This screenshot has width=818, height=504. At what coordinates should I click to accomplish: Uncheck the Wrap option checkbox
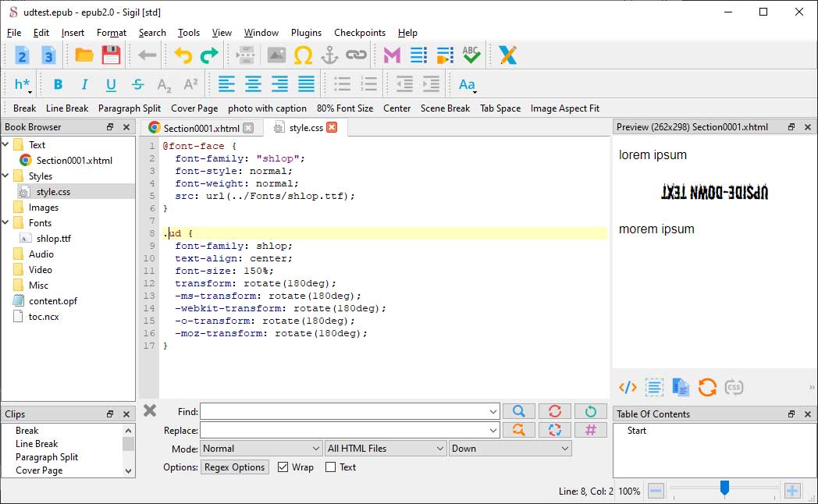pyautogui.click(x=283, y=467)
